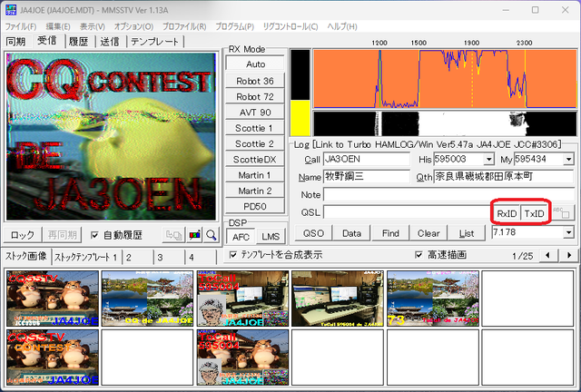The image size is (581, 392).
Task: Click Name input field
Action: point(367,177)
